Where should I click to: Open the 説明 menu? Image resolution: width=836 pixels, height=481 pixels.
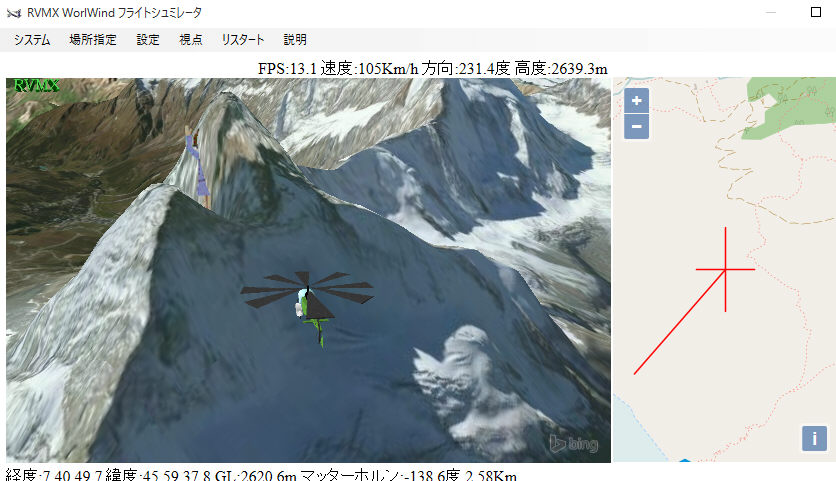pos(295,39)
